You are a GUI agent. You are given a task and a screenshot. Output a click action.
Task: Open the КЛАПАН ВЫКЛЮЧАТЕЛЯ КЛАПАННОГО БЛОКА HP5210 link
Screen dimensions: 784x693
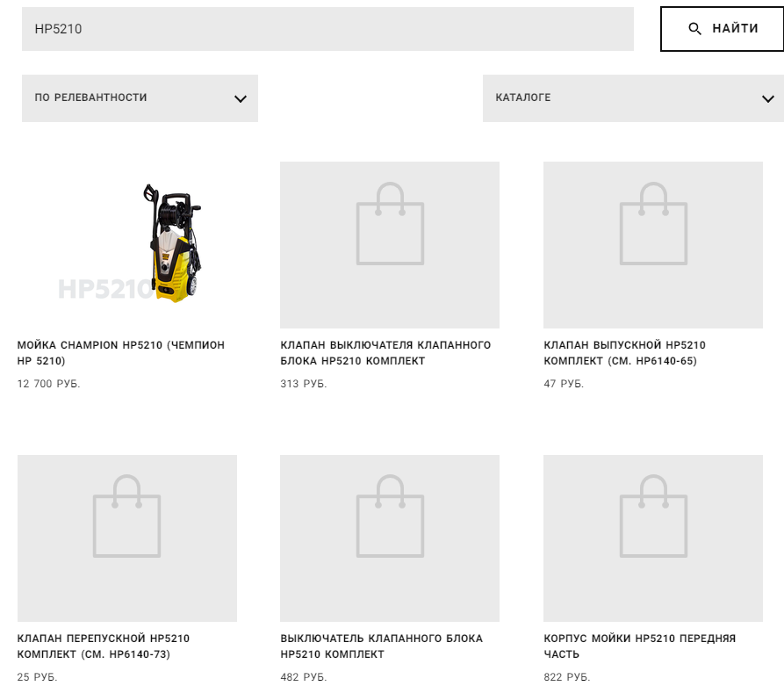coord(385,353)
